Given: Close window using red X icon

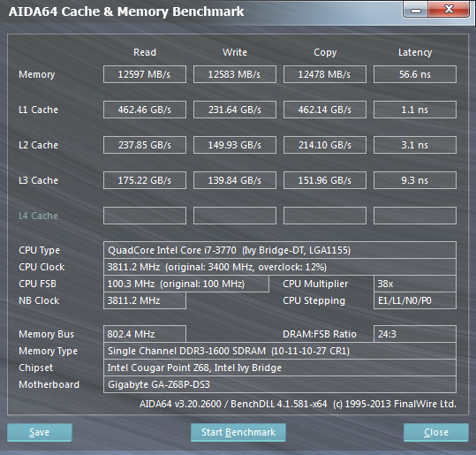Looking at the screenshot, I should pyautogui.click(x=449, y=10).
